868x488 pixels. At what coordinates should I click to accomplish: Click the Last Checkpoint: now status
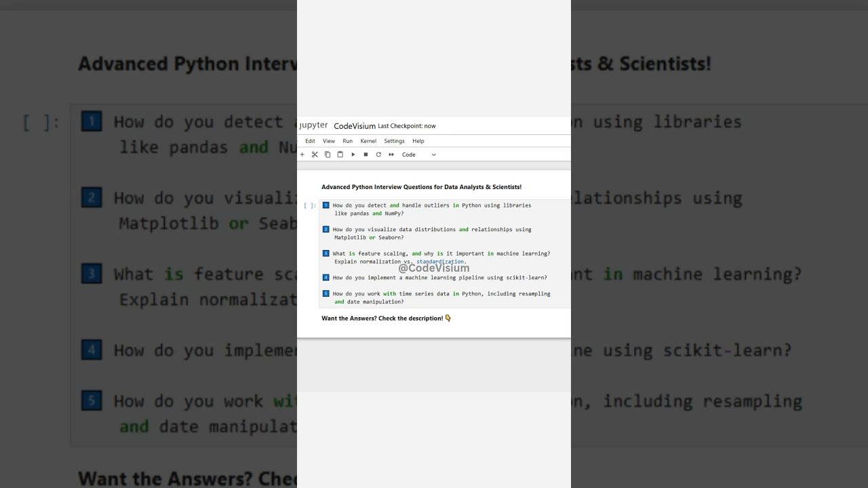(x=407, y=126)
